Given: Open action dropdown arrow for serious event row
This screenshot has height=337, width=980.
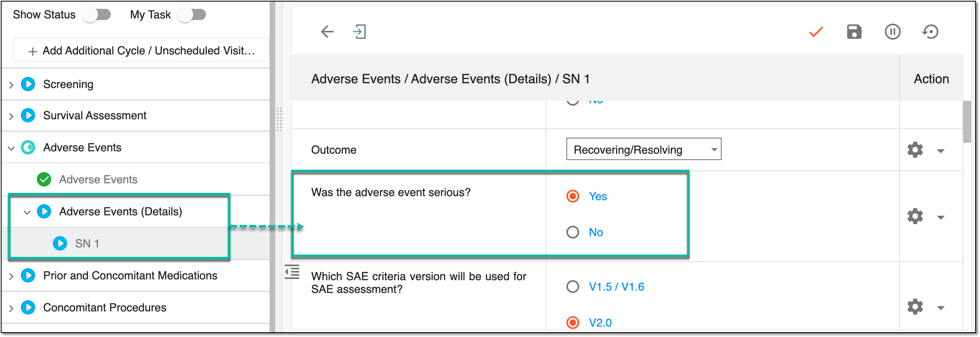Looking at the screenshot, I should [x=941, y=217].
